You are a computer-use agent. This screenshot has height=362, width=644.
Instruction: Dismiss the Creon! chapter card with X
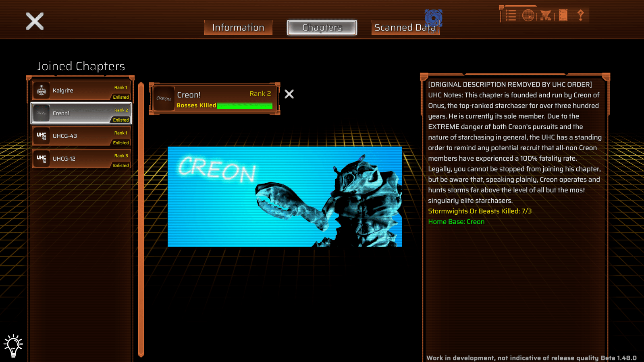pos(289,94)
